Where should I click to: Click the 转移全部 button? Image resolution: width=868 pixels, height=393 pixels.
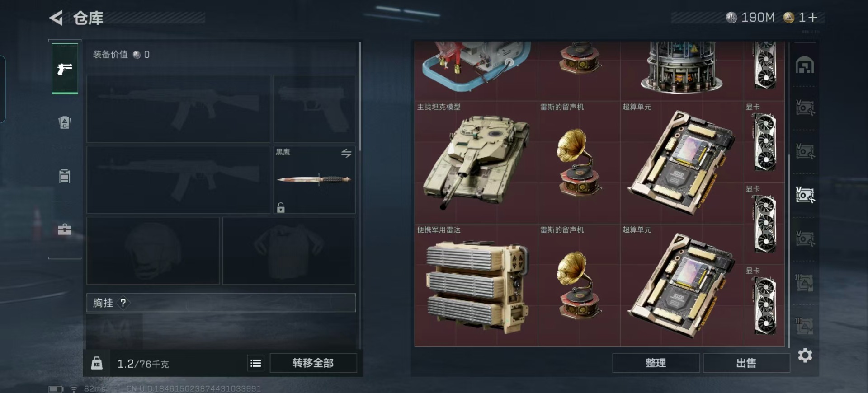click(313, 363)
